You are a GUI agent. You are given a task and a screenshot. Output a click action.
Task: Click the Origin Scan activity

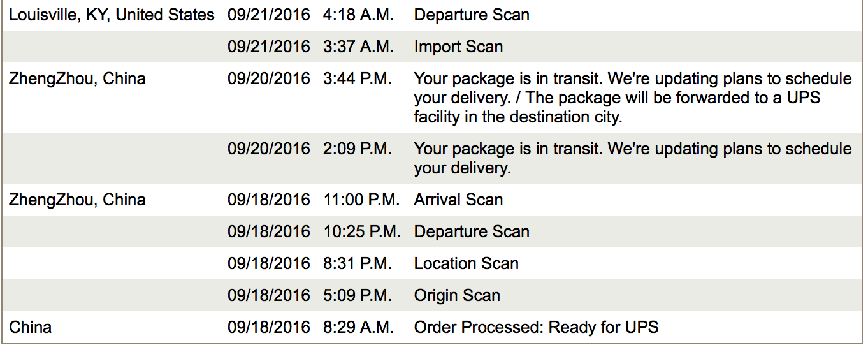click(457, 296)
